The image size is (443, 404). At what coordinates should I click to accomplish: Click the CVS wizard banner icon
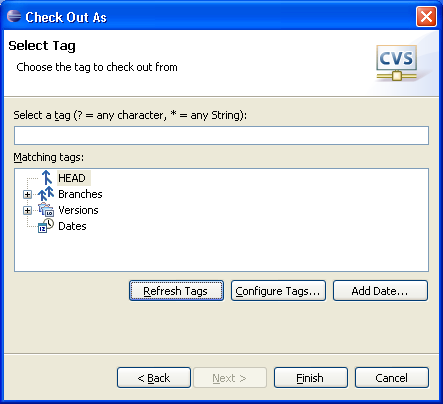click(396, 63)
